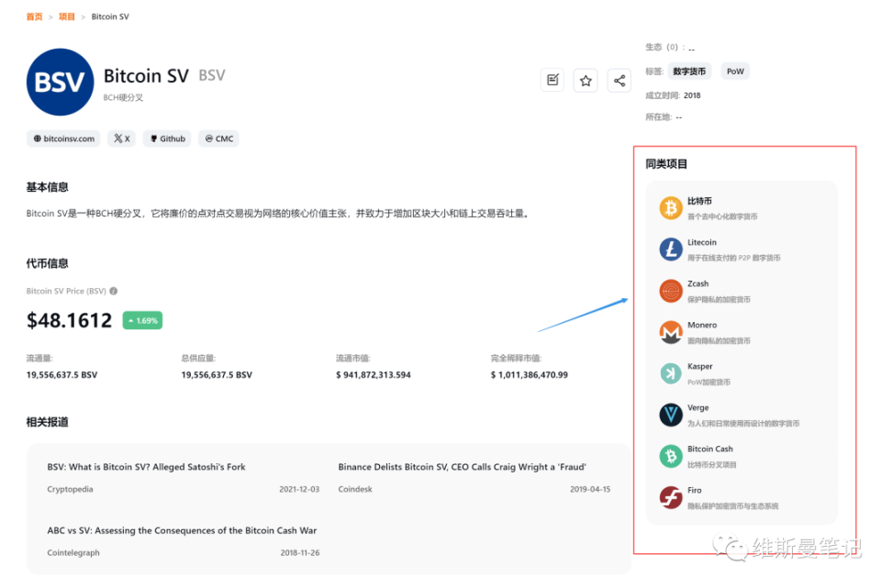Image resolution: width=892 pixels, height=588 pixels.
Task: Visit the X social link
Action: pyautogui.click(x=122, y=139)
